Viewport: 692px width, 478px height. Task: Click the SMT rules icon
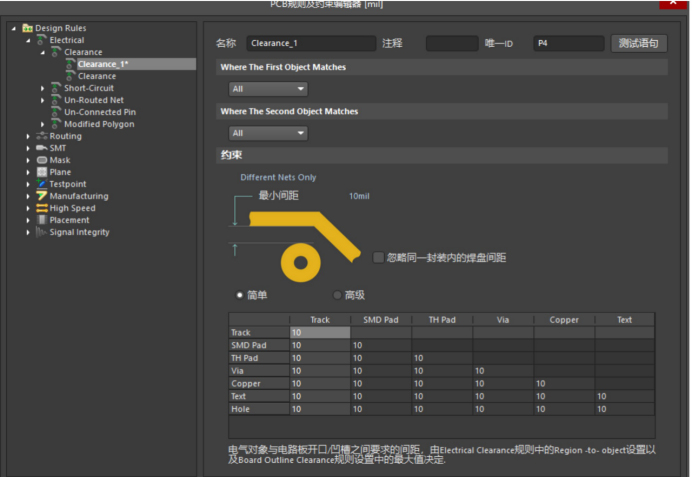click(42, 148)
